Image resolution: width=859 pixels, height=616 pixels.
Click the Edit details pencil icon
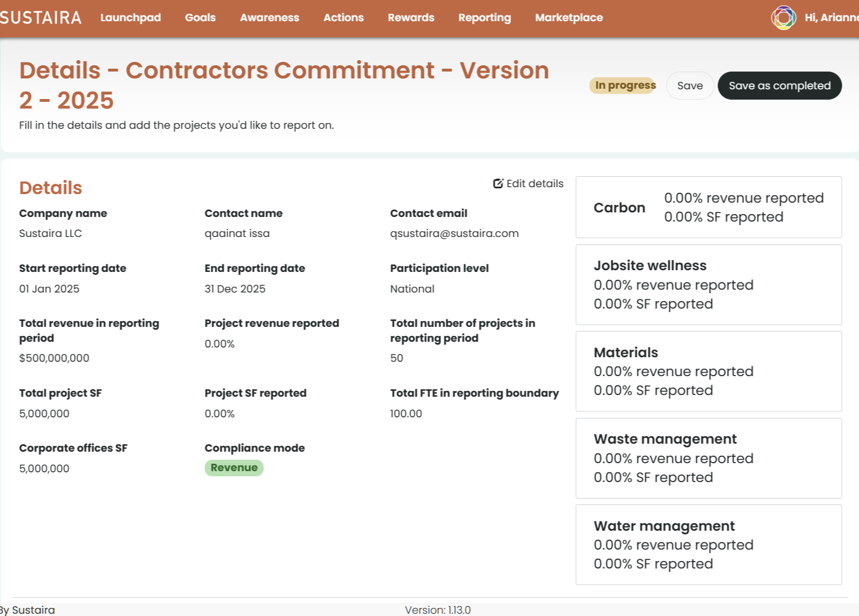coord(498,183)
